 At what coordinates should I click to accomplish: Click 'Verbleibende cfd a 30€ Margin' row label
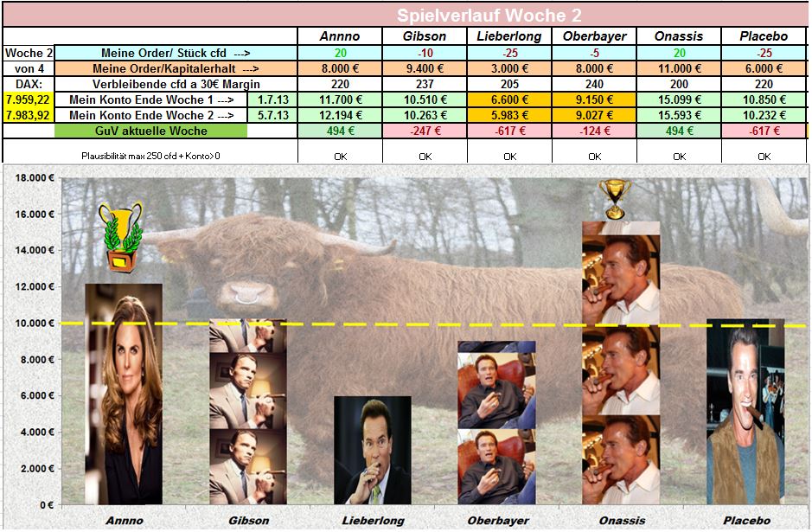tap(176, 84)
